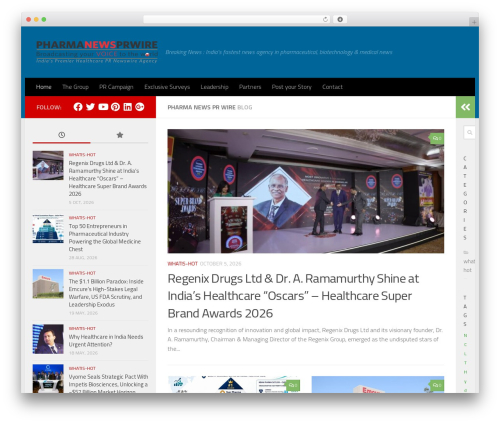Click thumbnail of Why Healthcare post
The image size is (500, 423).
pyautogui.click(x=48, y=339)
